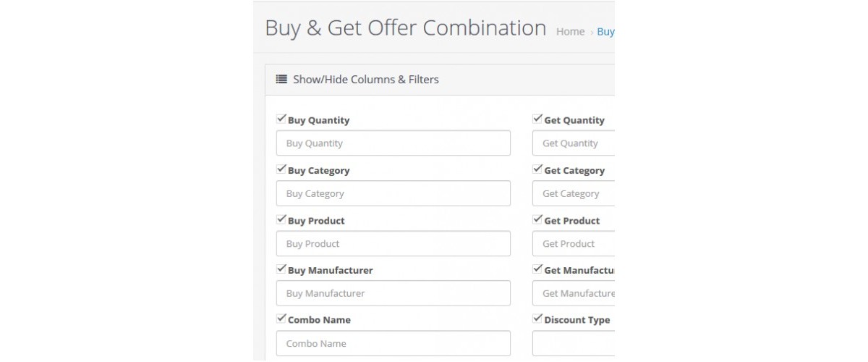Click the list icon beside Show/Hide Columns
868x362 pixels.
[x=282, y=80]
